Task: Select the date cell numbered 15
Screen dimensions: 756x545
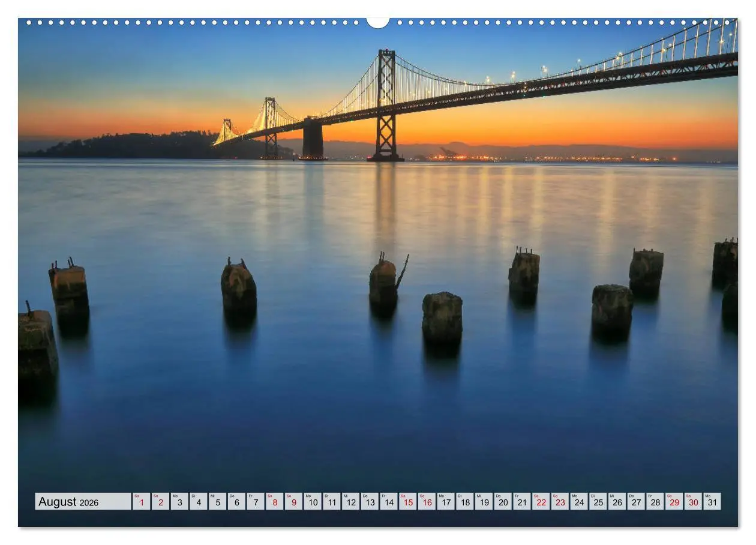Action: 407,502
